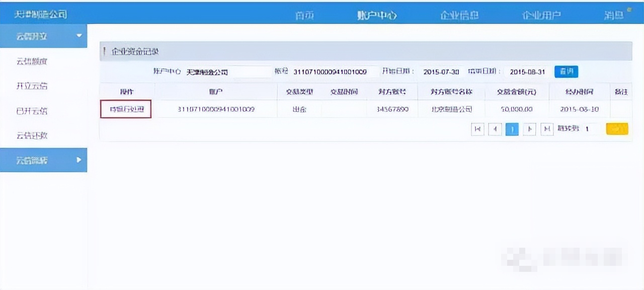Open the 企业用户 top menu
This screenshot has height=290, width=644.
tap(541, 16)
